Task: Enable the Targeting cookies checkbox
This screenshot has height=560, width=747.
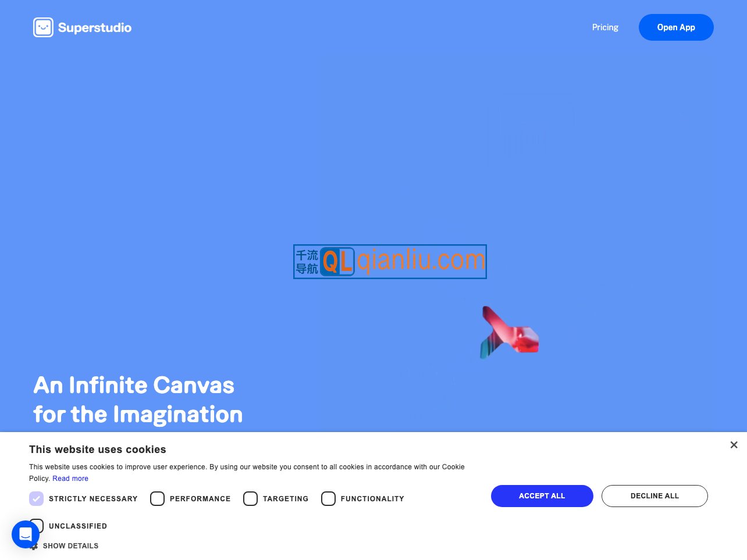Action: pos(250,498)
